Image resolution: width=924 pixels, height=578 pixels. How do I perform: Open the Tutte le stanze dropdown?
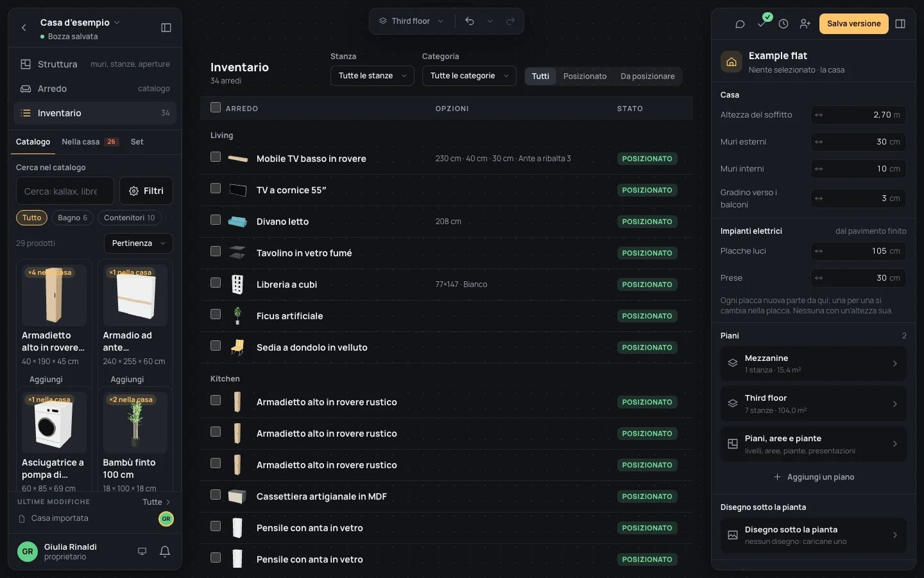(372, 76)
